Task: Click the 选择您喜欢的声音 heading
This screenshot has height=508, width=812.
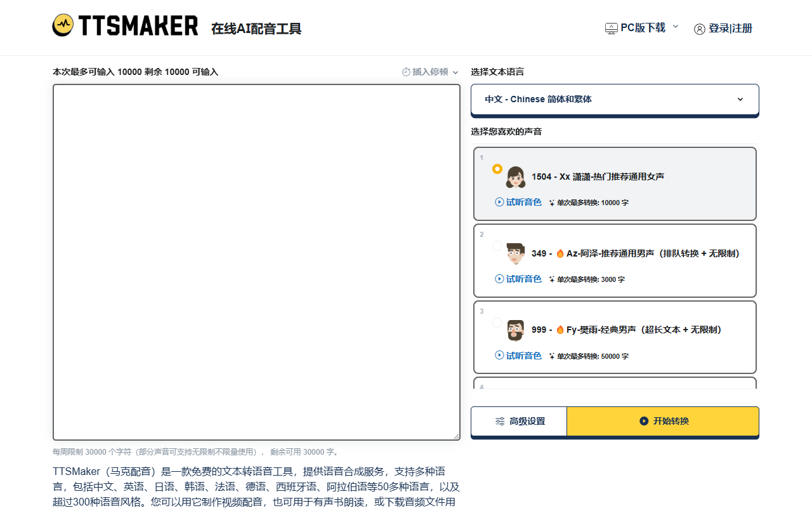Action: tap(506, 131)
